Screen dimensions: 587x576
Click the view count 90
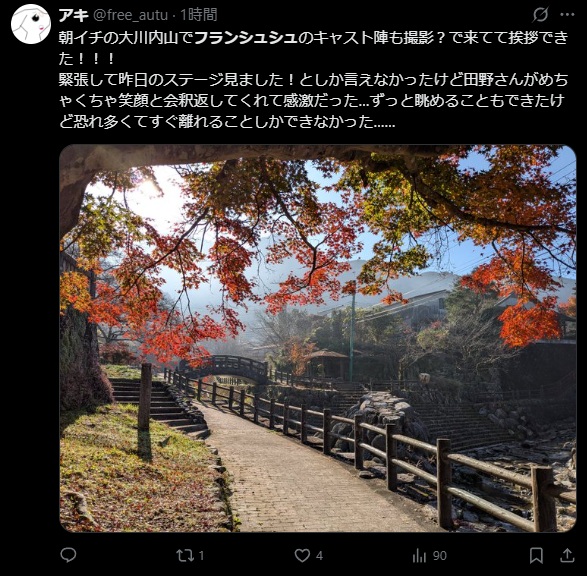coord(440,556)
